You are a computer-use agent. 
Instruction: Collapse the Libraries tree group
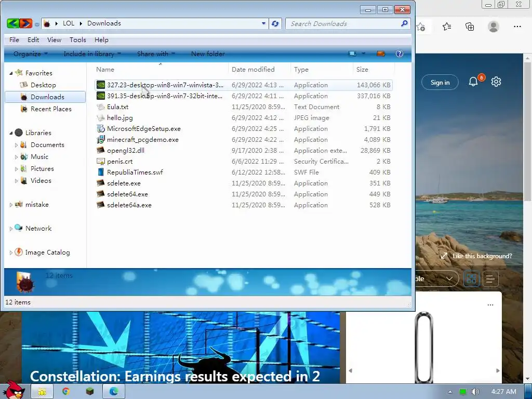point(11,133)
